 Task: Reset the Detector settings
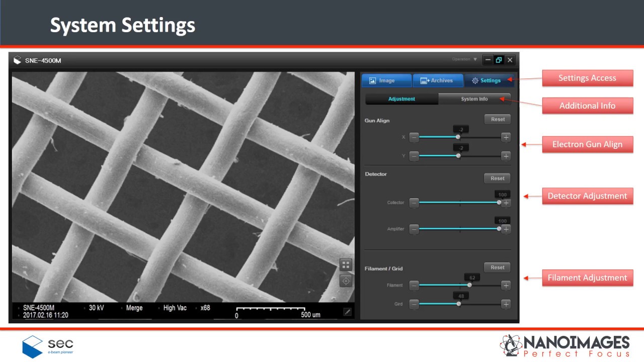point(498,178)
